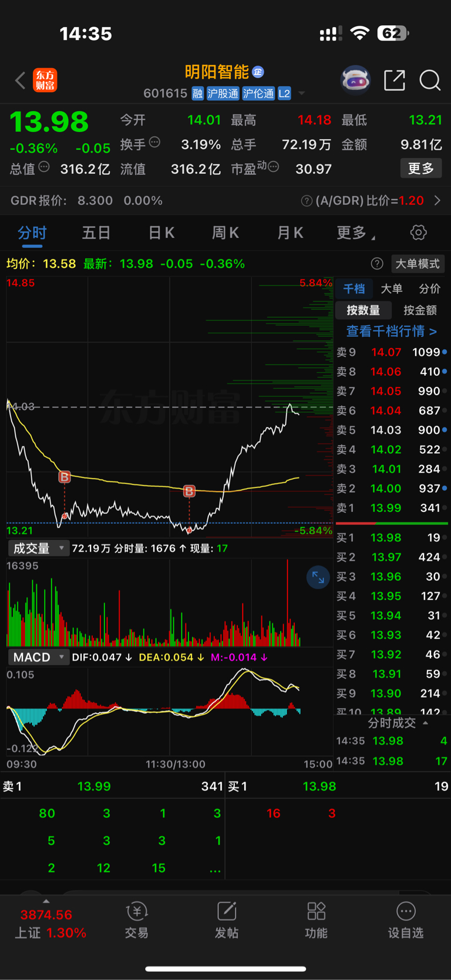The image size is (451, 980).
Task: Tap the info icon next to 市盈动
Action: (273, 167)
